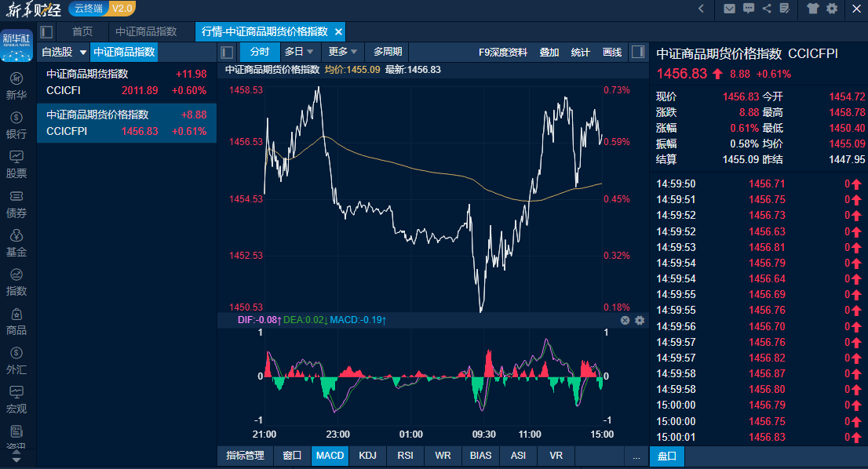Open the 新华社 Xinhua News logo icon
The width and height of the screenshot is (868, 469).
pyautogui.click(x=16, y=46)
